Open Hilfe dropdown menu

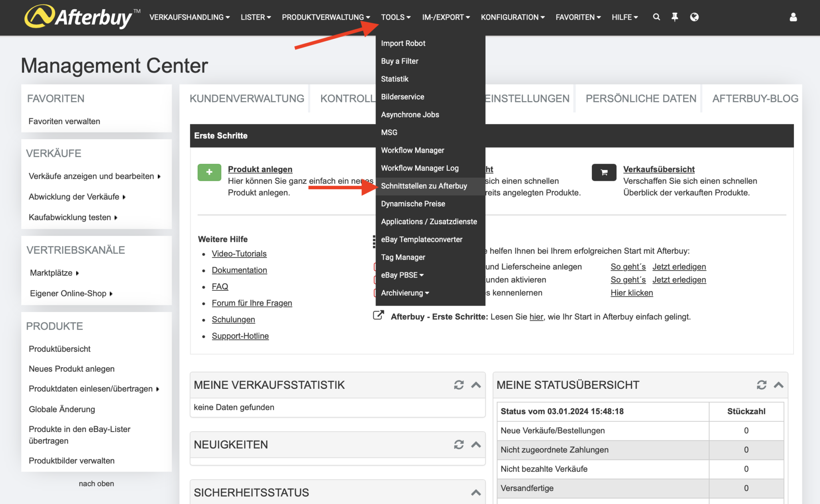625,17
